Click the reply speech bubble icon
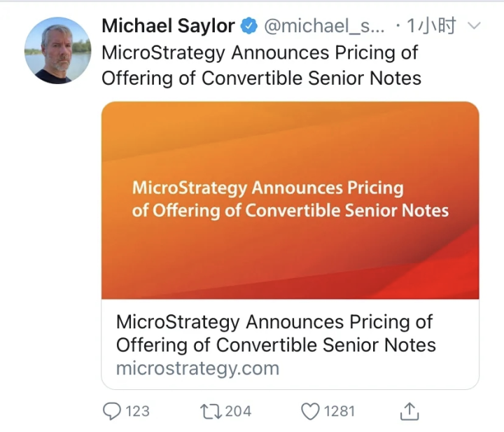 point(112,411)
